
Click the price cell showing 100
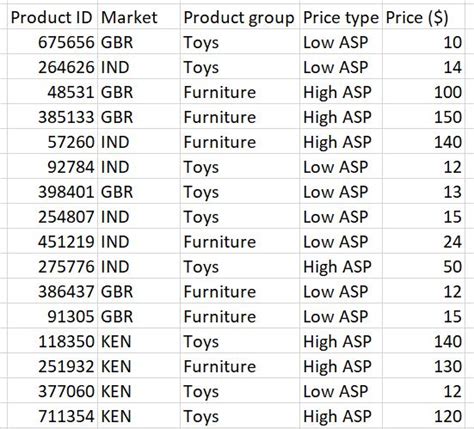tap(423, 92)
